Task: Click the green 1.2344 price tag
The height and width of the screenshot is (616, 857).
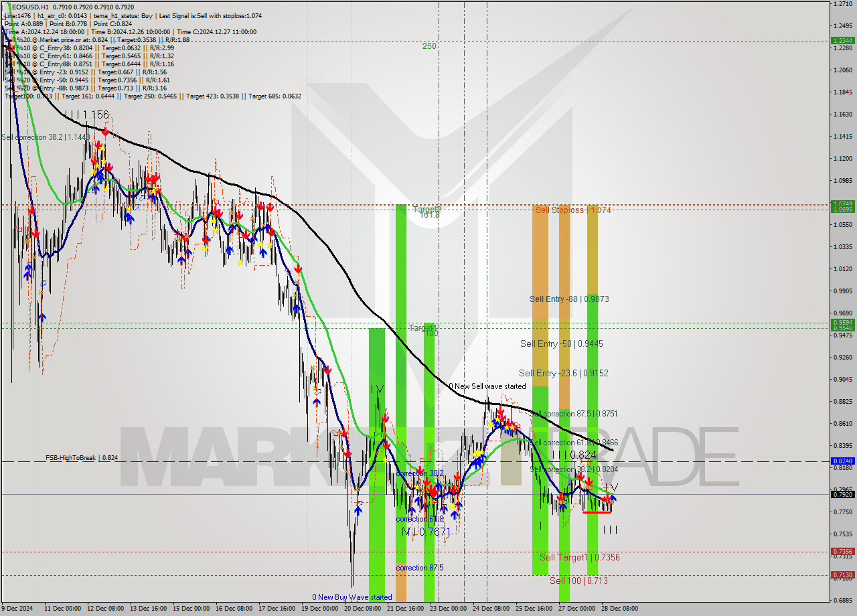Action: point(842,40)
